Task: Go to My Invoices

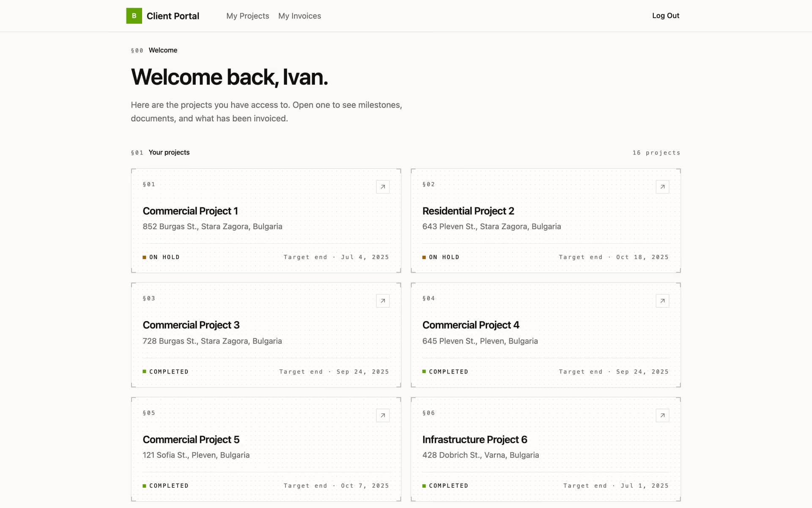Action: coord(299,16)
